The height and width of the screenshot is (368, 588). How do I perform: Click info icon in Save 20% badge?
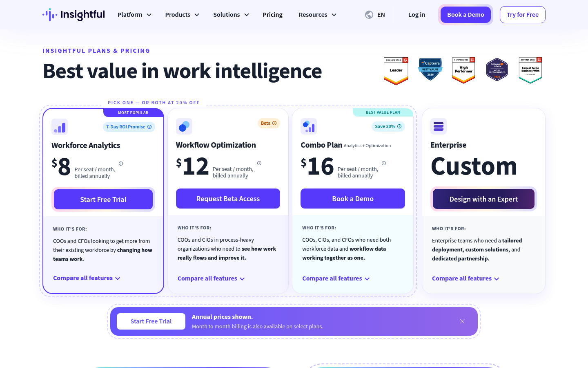click(399, 126)
